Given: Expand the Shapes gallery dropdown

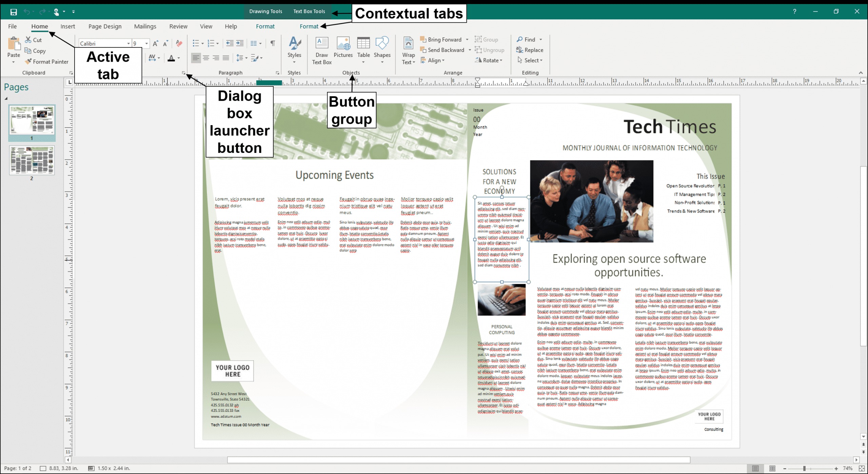Looking at the screenshot, I should tap(382, 62).
